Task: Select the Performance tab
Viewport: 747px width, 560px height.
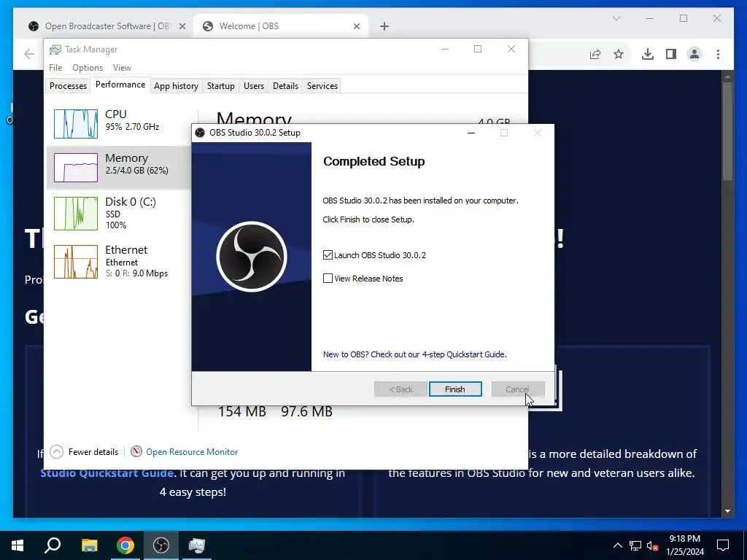Action: pos(120,85)
